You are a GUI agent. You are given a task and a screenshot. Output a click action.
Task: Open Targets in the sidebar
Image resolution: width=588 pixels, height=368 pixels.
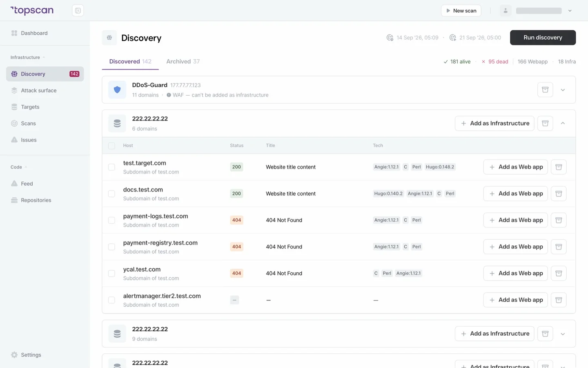45,107
